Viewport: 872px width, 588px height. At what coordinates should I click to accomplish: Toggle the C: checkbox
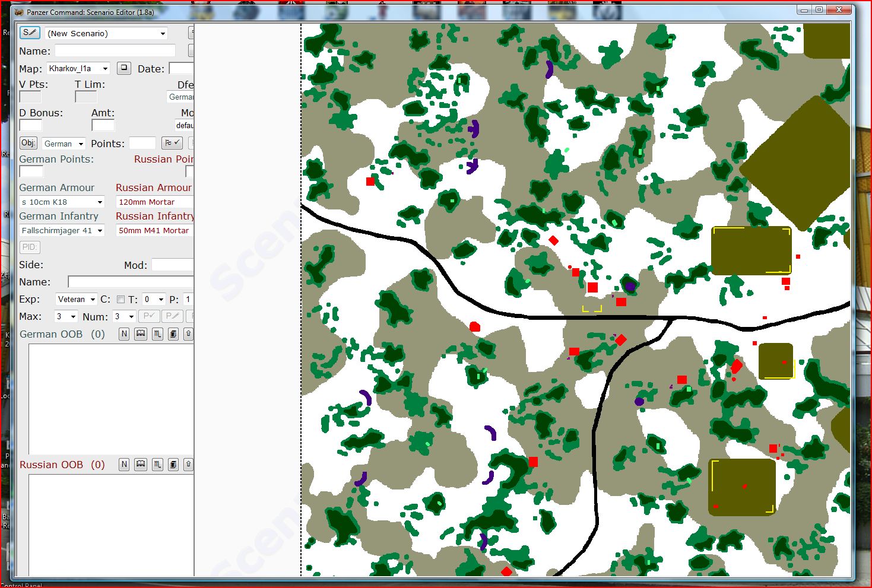pos(121,300)
